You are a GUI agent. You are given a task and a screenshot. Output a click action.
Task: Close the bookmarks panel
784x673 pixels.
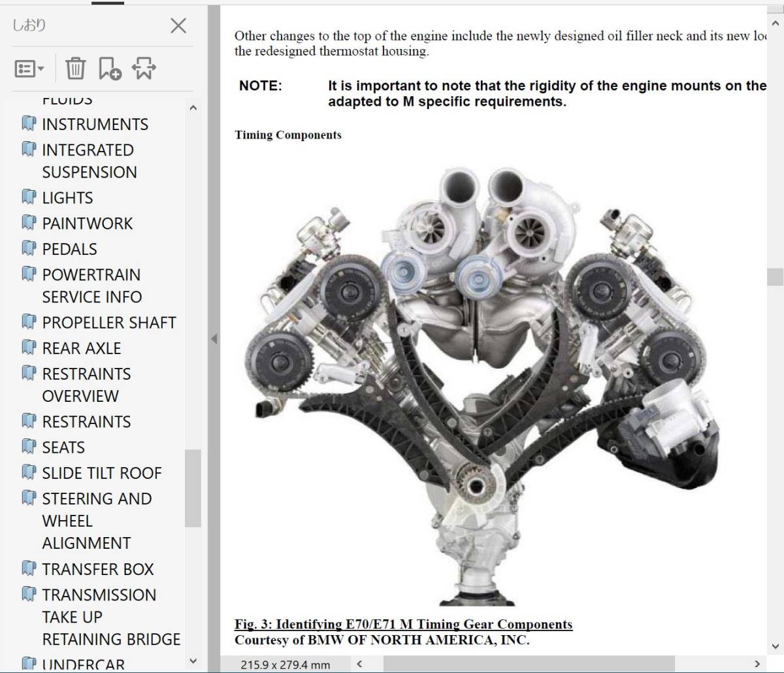(178, 25)
